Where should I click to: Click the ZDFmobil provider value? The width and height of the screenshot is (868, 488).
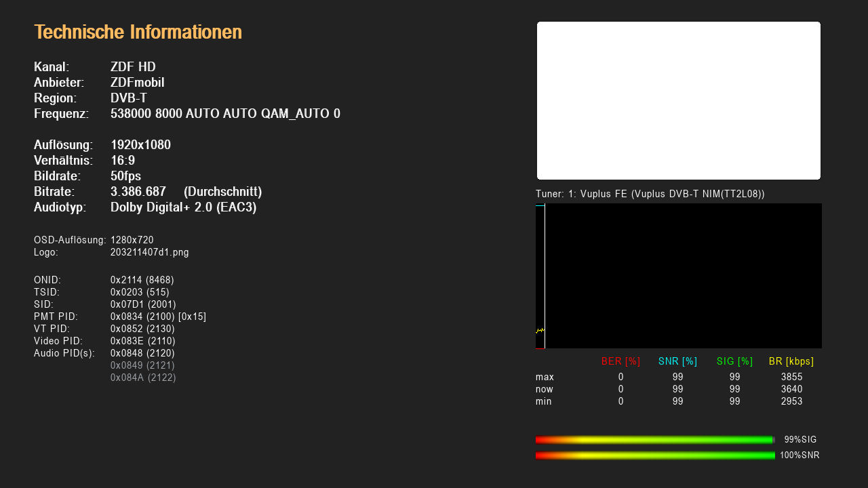[x=137, y=83]
